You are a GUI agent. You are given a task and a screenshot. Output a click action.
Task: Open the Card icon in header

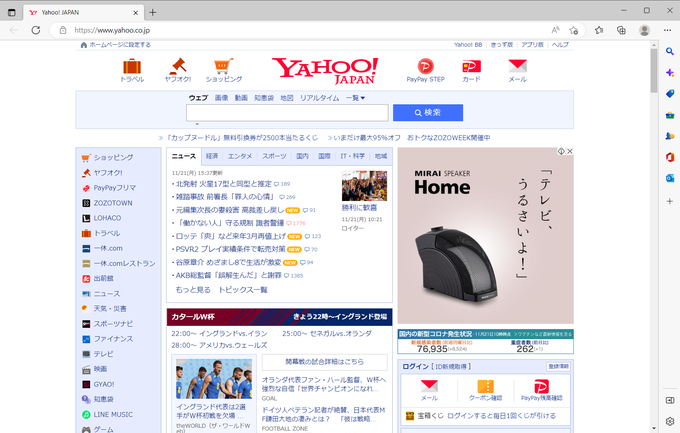(471, 66)
